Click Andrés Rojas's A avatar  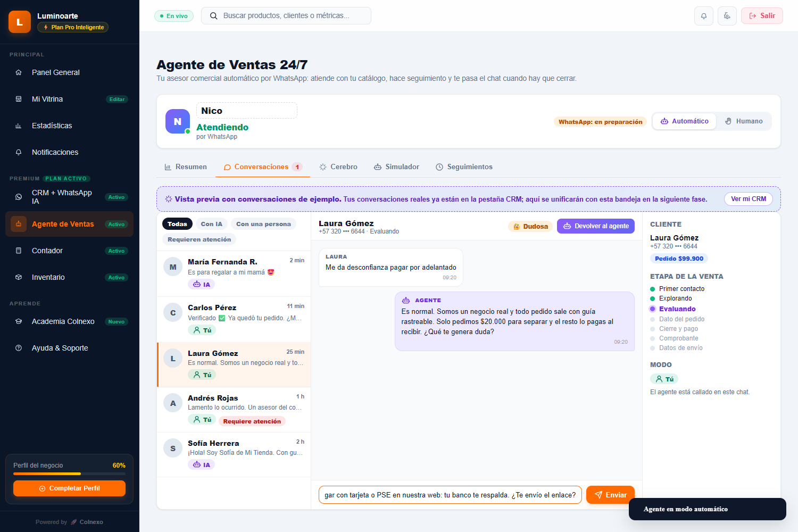[x=173, y=403]
